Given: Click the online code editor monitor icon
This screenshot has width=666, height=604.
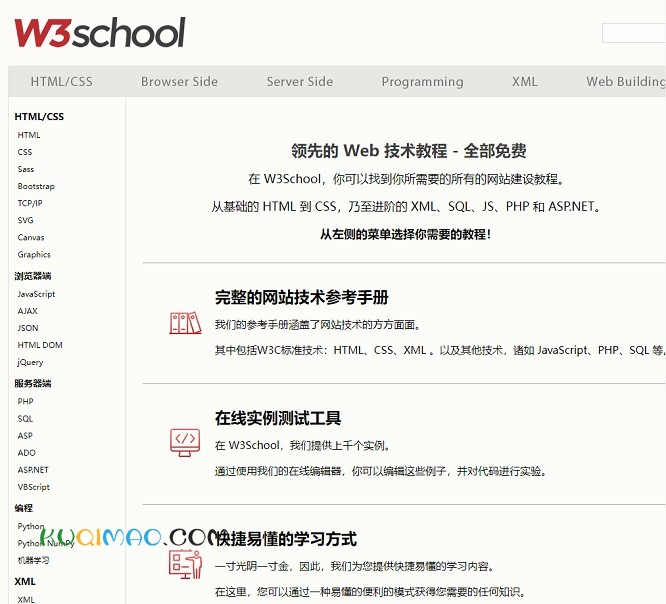Looking at the screenshot, I should point(185,442).
